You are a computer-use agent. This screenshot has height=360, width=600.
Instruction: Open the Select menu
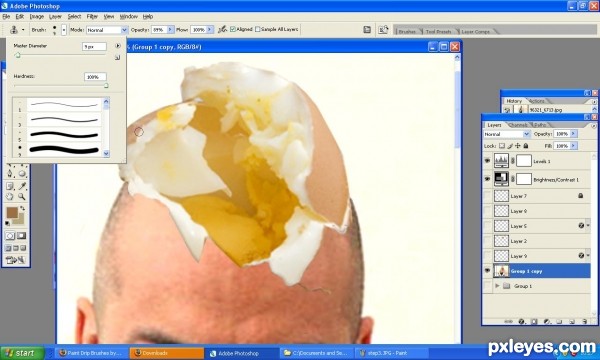pyautogui.click(x=74, y=16)
